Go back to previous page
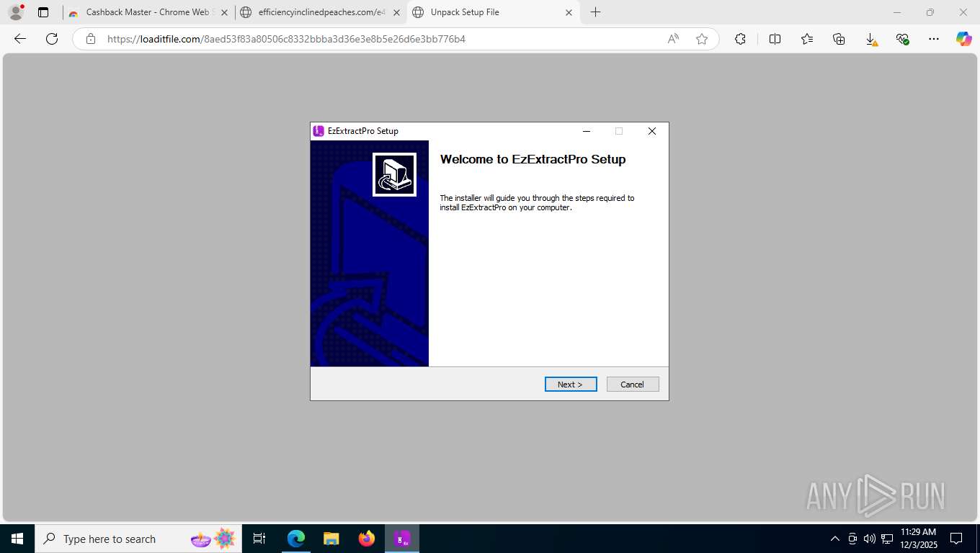Screen dimensions: 980x553 coord(20,39)
